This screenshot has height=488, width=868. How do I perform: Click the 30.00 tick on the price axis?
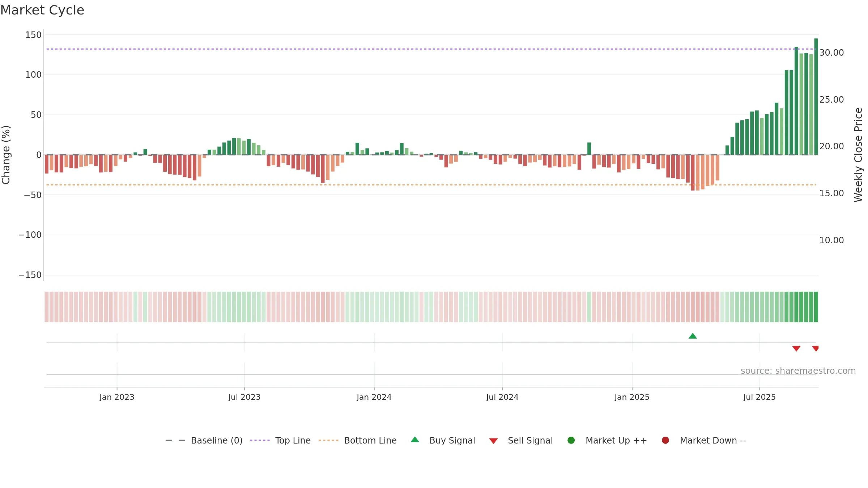(831, 53)
